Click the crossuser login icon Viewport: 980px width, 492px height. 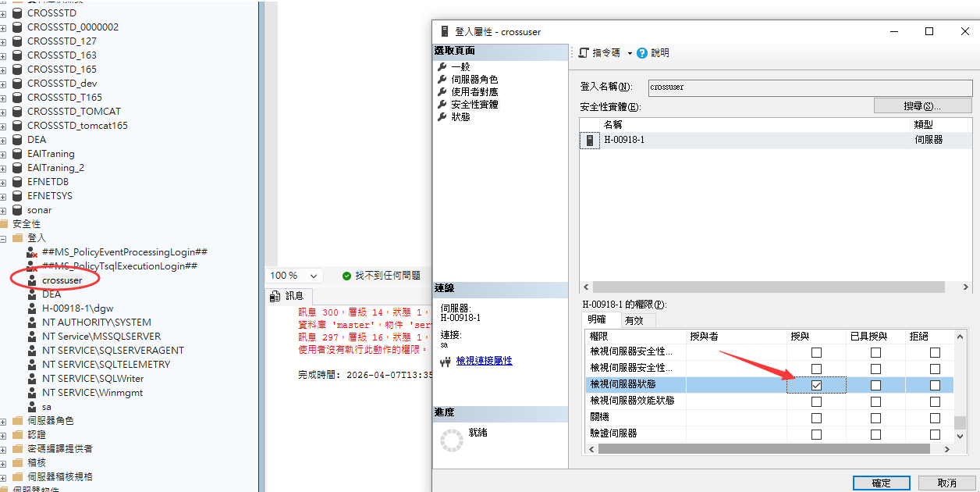pyautogui.click(x=32, y=280)
